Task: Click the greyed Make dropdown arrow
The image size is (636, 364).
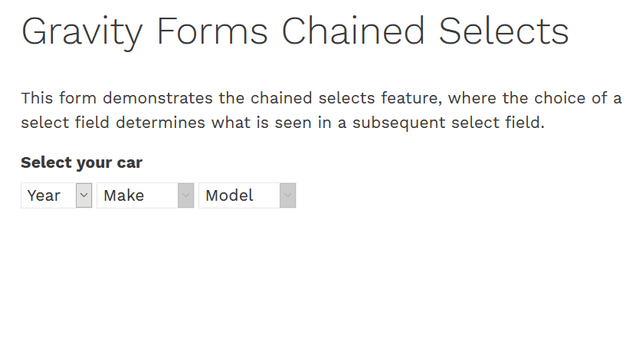Action: (185, 195)
